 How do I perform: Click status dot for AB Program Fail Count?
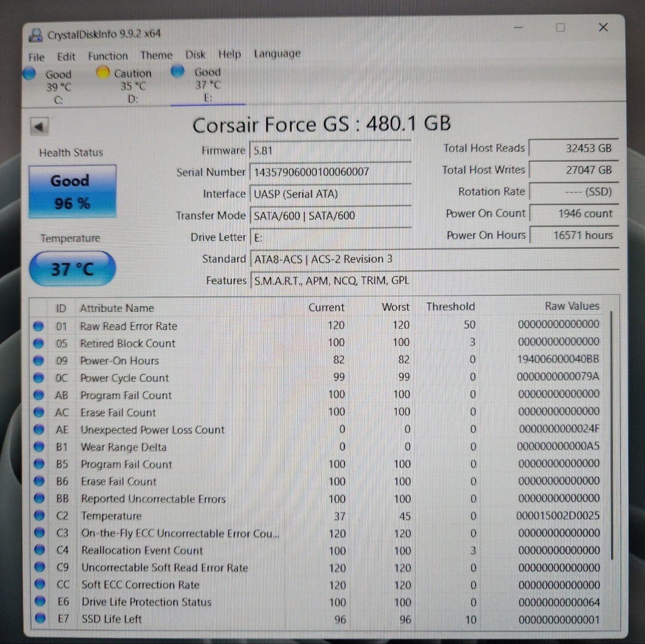pos(39,395)
